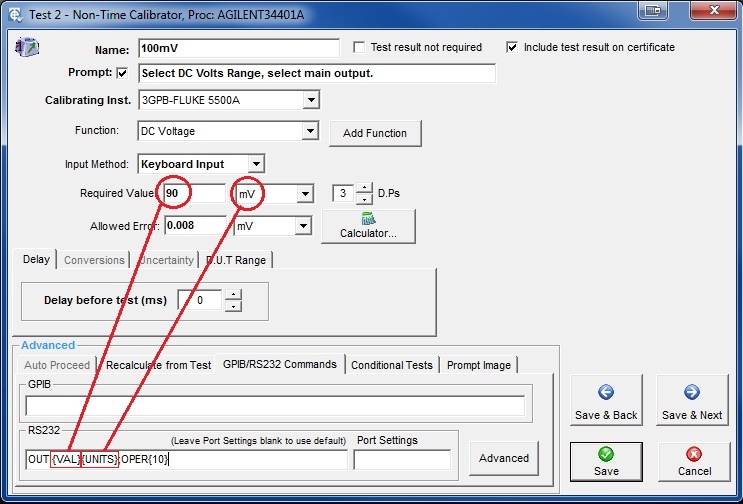Open the Calibrating Inst. dropdown
Image resolution: width=743 pixels, height=504 pixels.
310,100
